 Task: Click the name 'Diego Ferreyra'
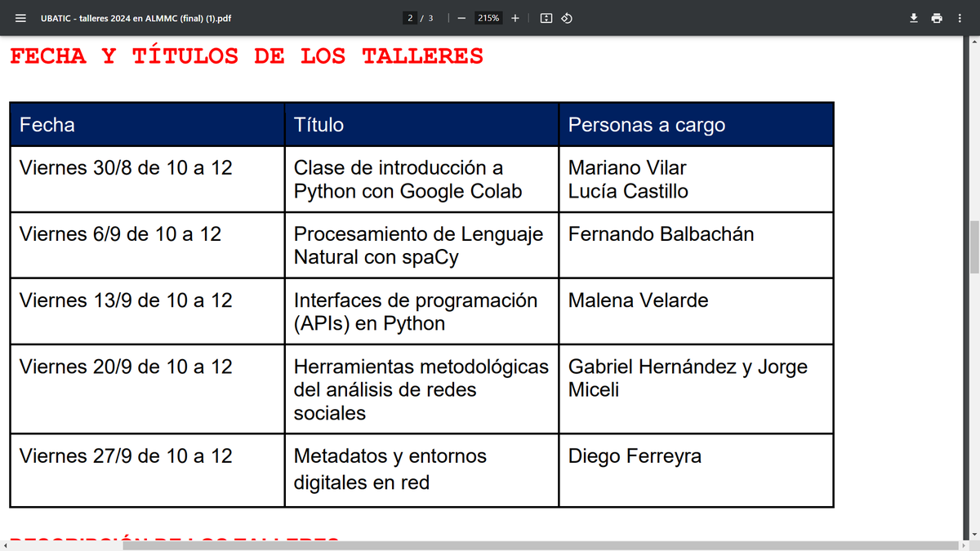point(635,456)
